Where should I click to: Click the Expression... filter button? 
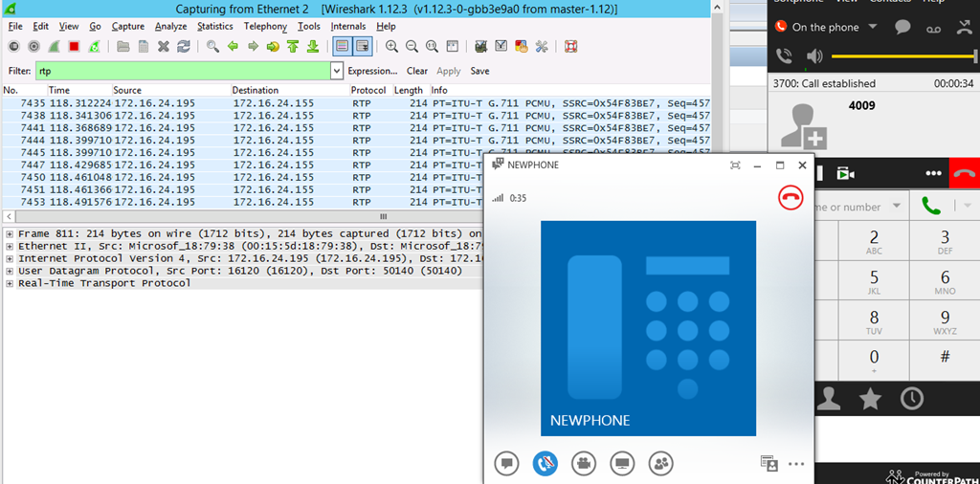372,71
